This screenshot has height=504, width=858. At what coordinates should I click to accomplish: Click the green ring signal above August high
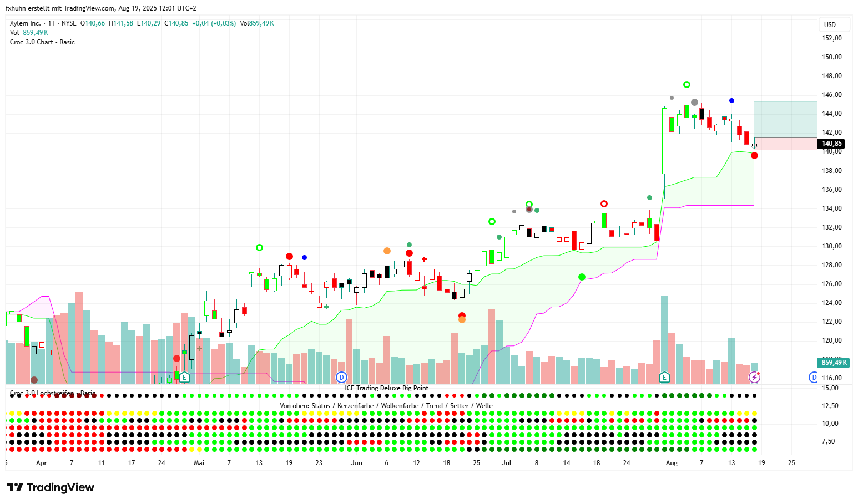687,85
